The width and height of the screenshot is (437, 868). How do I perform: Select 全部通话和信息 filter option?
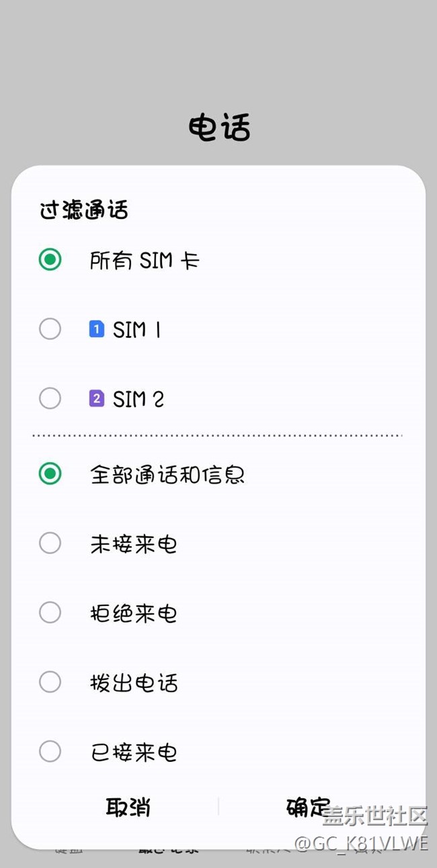50,474
